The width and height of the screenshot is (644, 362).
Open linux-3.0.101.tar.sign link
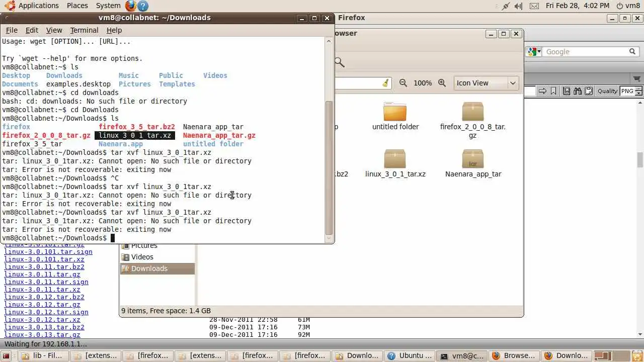point(48,252)
